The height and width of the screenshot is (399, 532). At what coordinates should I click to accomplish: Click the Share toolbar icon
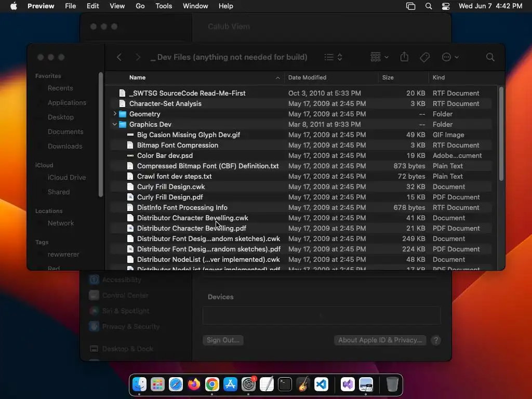(404, 57)
